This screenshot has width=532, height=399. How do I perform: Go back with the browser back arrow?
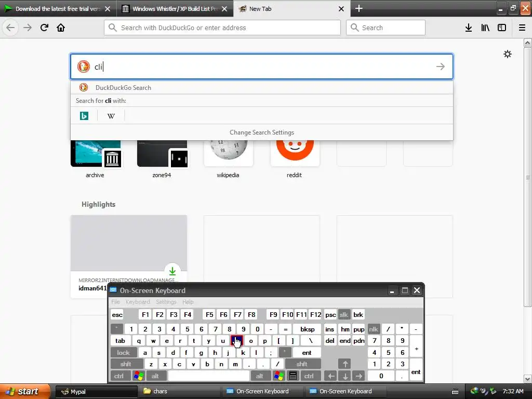(x=10, y=28)
